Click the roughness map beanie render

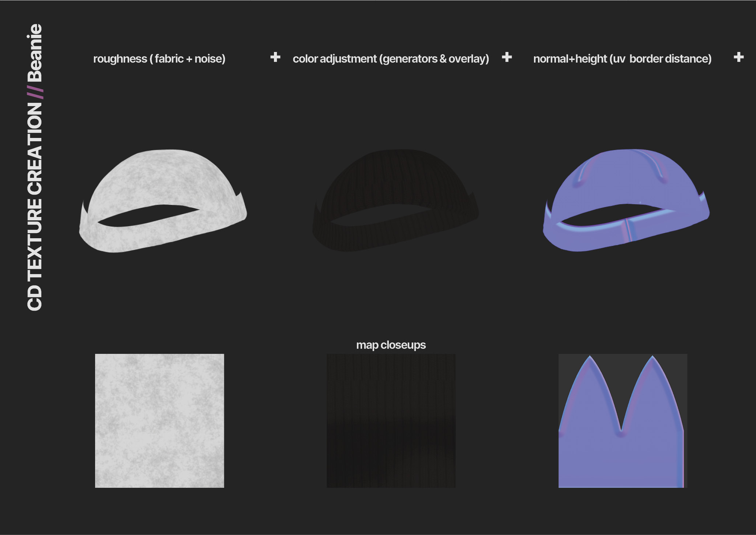tap(163, 201)
